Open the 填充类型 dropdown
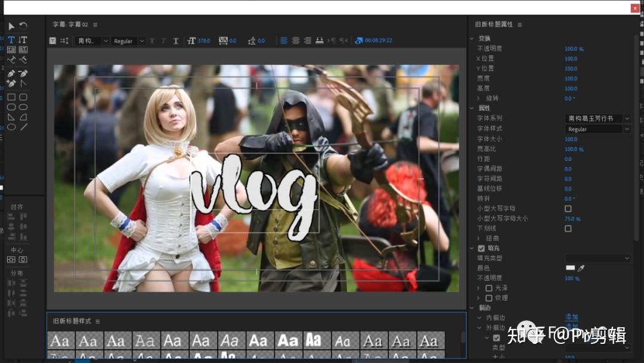This screenshot has height=363, width=644. click(597, 258)
